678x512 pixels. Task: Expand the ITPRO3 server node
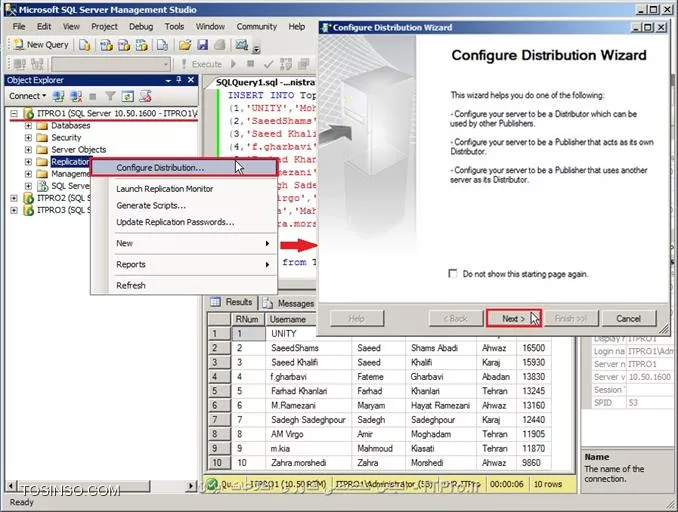[x=14, y=210]
